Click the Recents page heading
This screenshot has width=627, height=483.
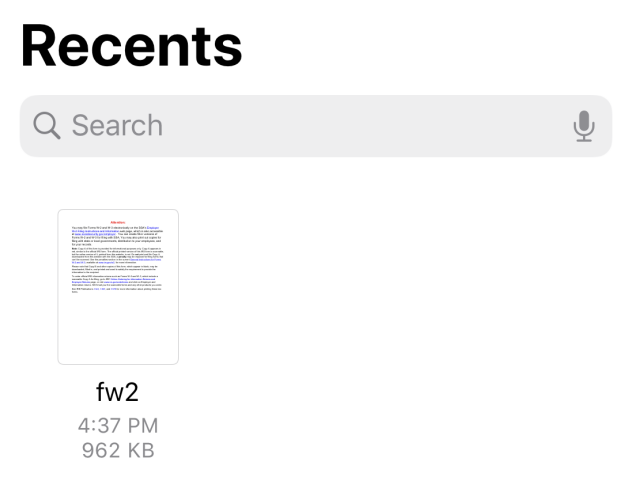tap(132, 46)
